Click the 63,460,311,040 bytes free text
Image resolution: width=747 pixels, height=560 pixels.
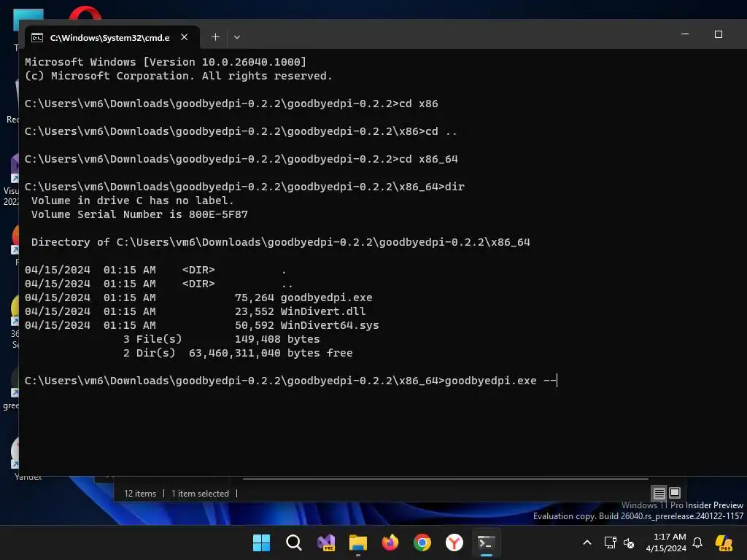pyautogui.click(x=271, y=353)
